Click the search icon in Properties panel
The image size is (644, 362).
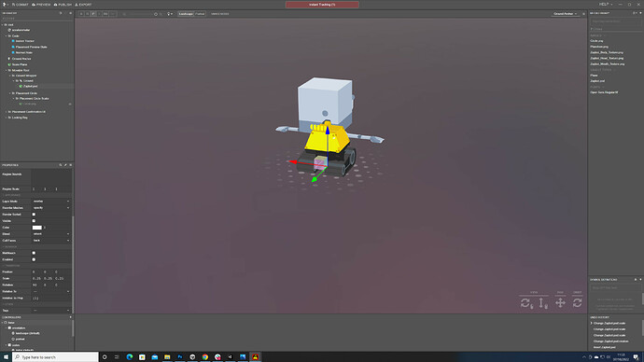tap(61, 165)
